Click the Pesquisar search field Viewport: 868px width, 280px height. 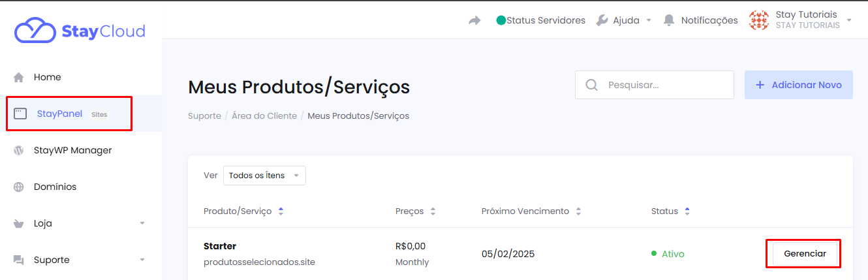tap(655, 85)
